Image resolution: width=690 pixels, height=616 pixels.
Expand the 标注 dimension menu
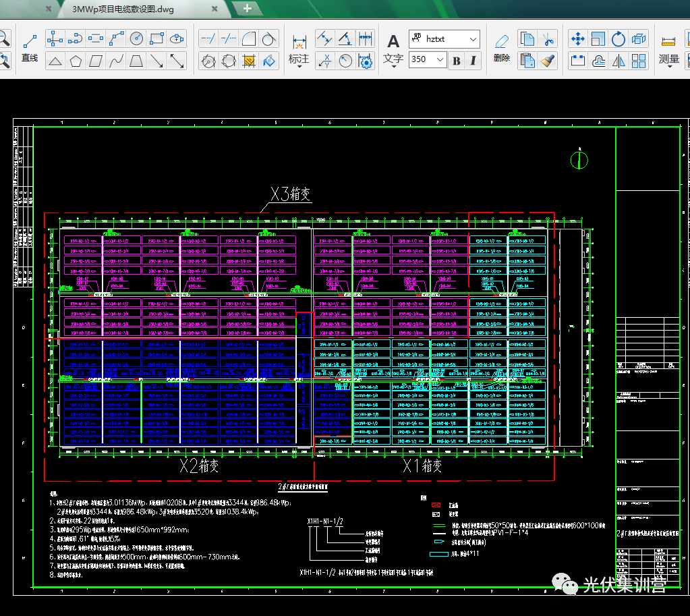(x=299, y=59)
